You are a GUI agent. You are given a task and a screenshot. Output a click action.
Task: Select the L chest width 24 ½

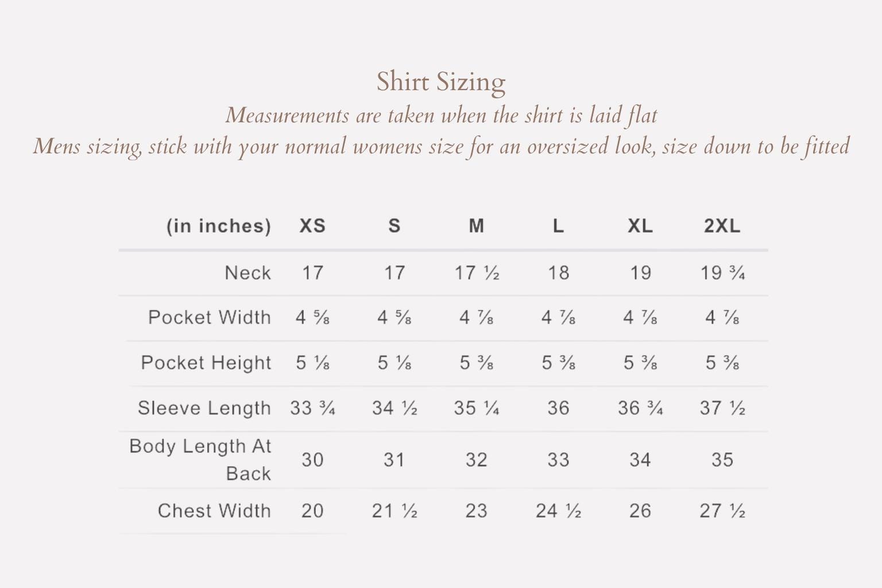558,511
